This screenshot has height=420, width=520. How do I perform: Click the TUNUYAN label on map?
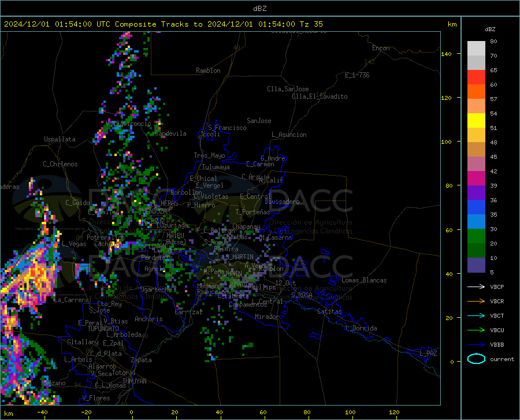(134, 381)
